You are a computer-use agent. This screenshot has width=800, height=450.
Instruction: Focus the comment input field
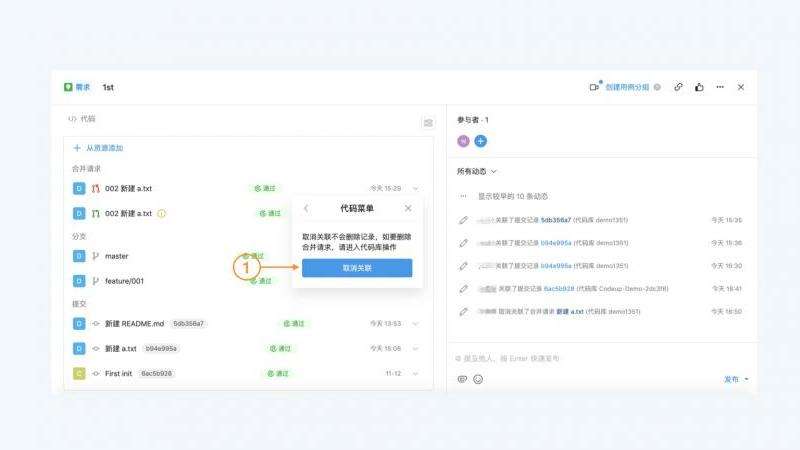coord(602,358)
